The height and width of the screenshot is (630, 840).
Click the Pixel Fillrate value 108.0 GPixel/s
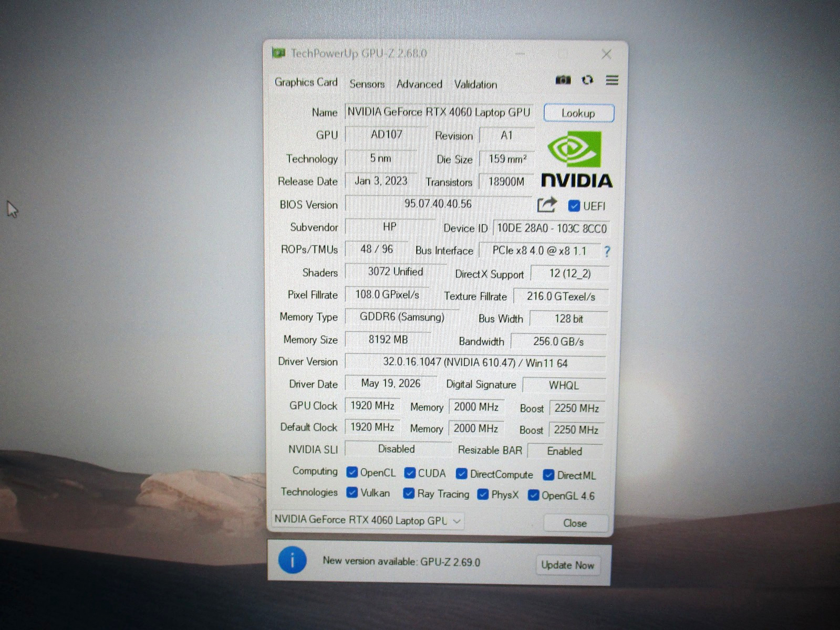pos(387,295)
